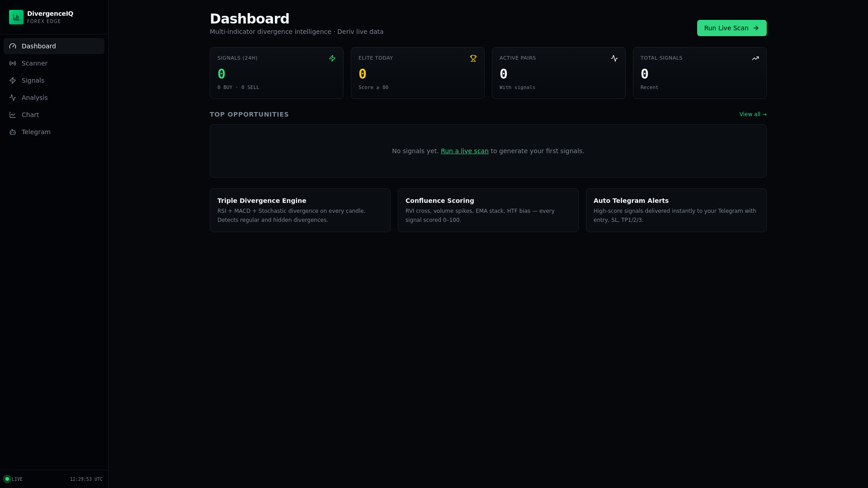
Task: Select the Total Signals stat card
Action: 700,73
